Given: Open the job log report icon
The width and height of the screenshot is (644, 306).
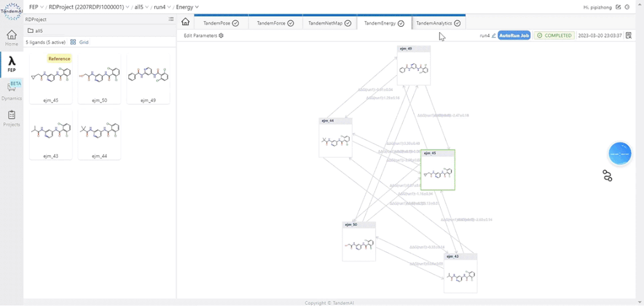Looking at the screenshot, I should tap(628, 36).
